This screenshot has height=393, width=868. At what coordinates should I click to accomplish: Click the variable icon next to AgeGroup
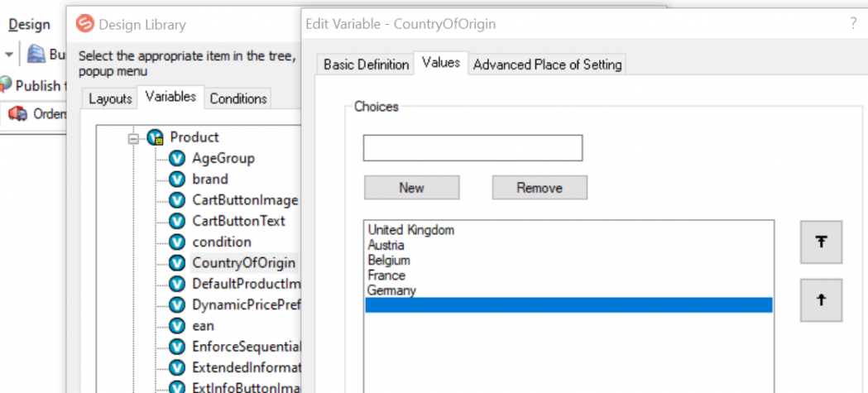(177, 158)
